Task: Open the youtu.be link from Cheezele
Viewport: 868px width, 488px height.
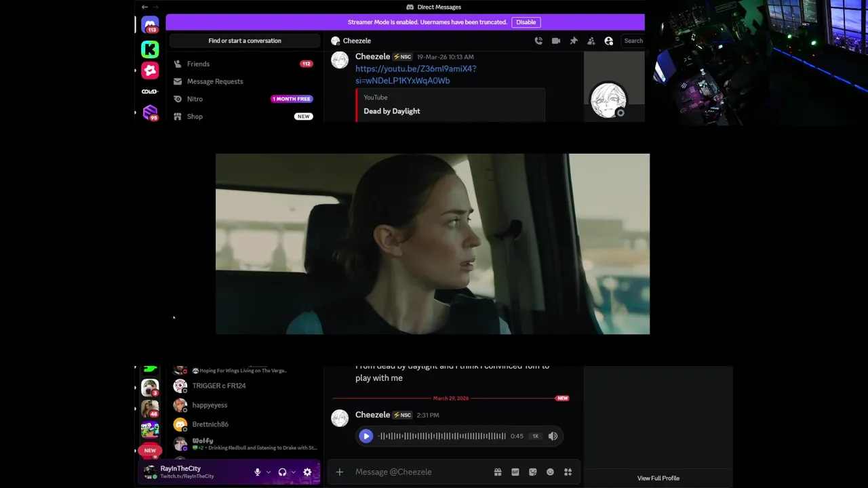Action: 416,75
